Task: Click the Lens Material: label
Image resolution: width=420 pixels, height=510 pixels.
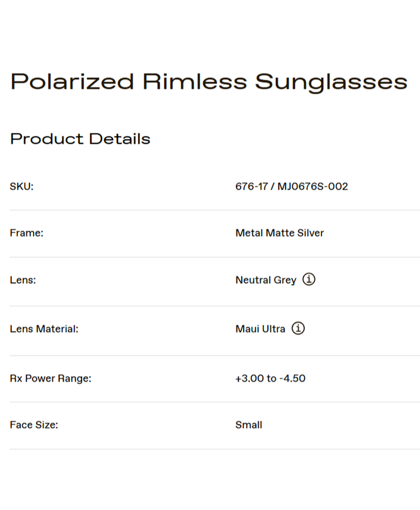Action: [44, 329]
